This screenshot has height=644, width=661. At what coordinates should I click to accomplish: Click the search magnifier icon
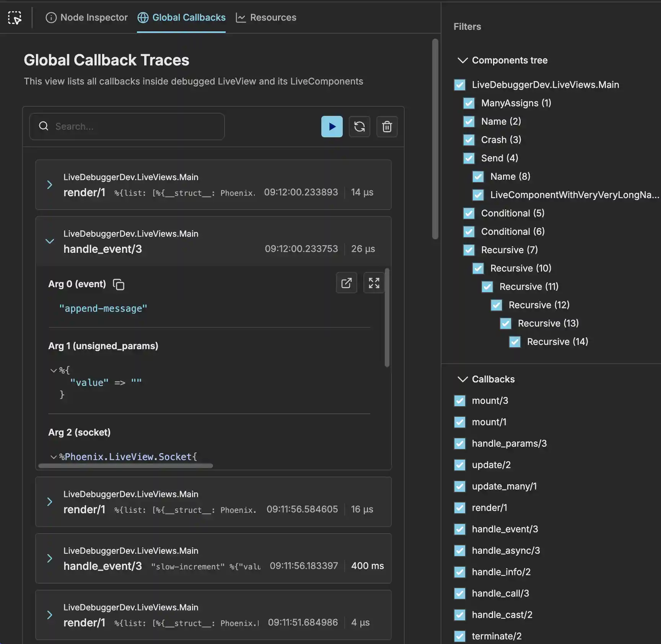point(44,126)
